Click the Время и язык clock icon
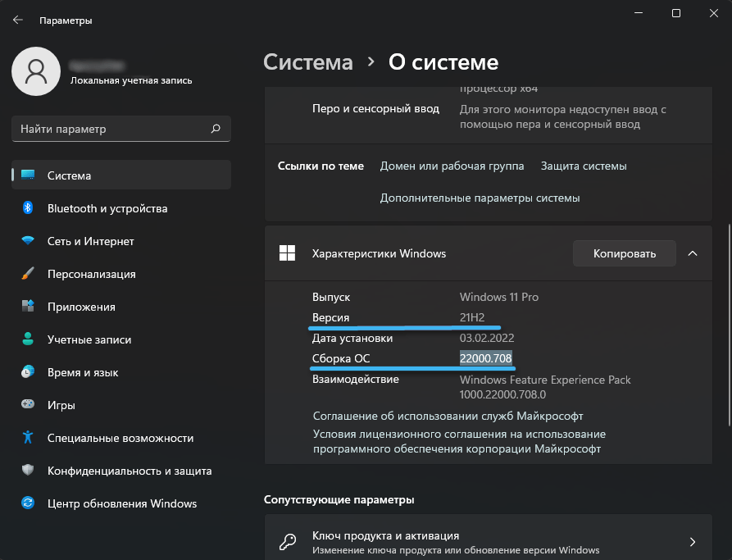The image size is (732, 560). click(x=28, y=372)
